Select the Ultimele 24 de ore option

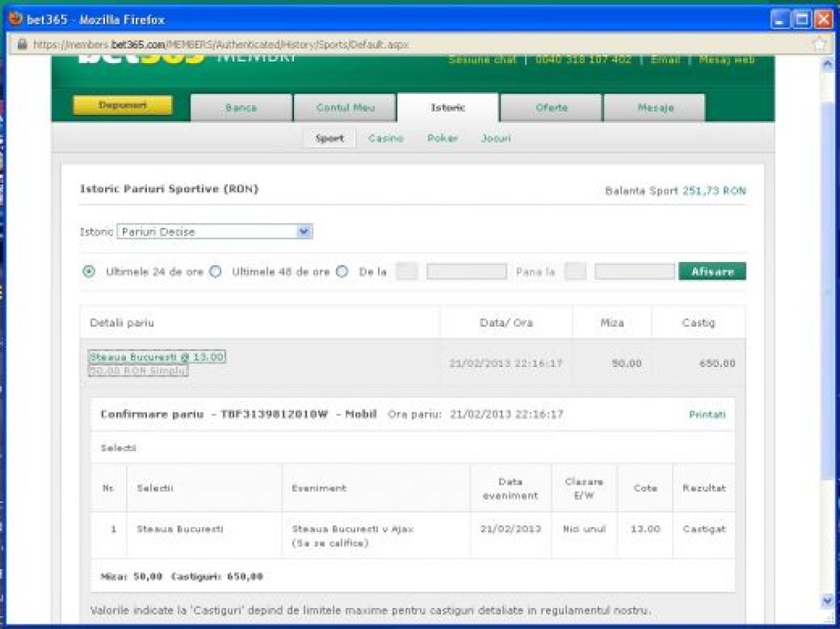coord(89,271)
